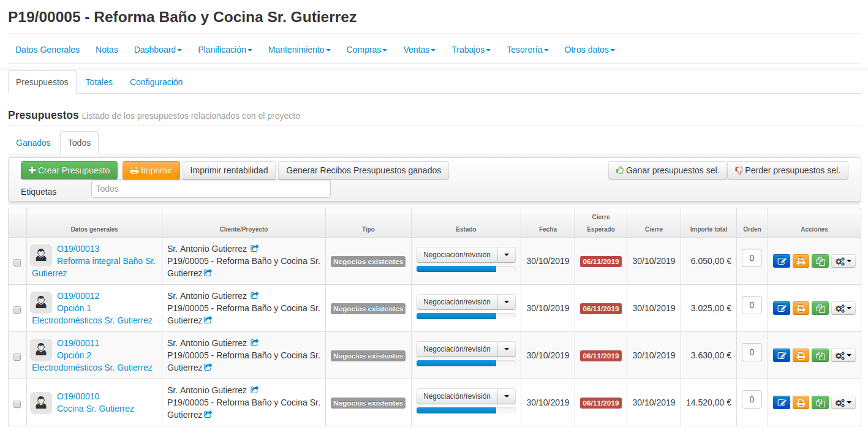Click the orange print icon for O19/00010
The height and width of the screenshot is (430, 868).
tap(801, 402)
